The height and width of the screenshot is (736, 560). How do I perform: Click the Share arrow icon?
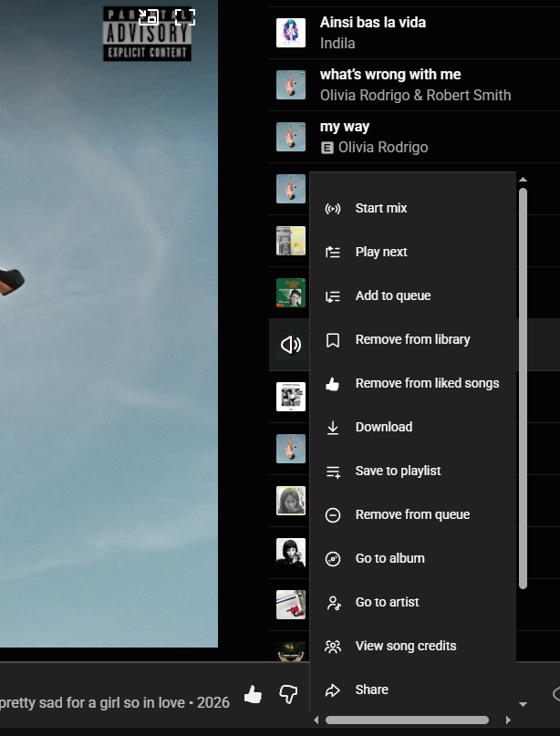pyautogui.click(x=333, y=690)
